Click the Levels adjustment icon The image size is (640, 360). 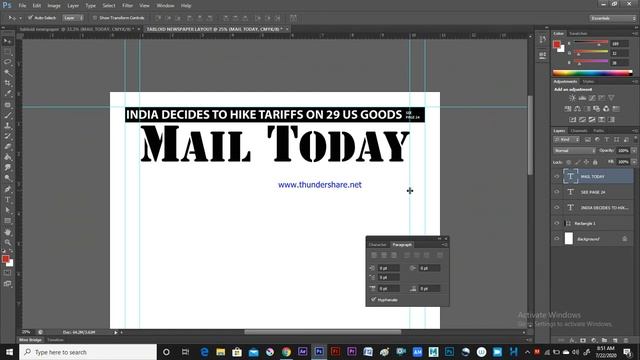coord(582,98)
